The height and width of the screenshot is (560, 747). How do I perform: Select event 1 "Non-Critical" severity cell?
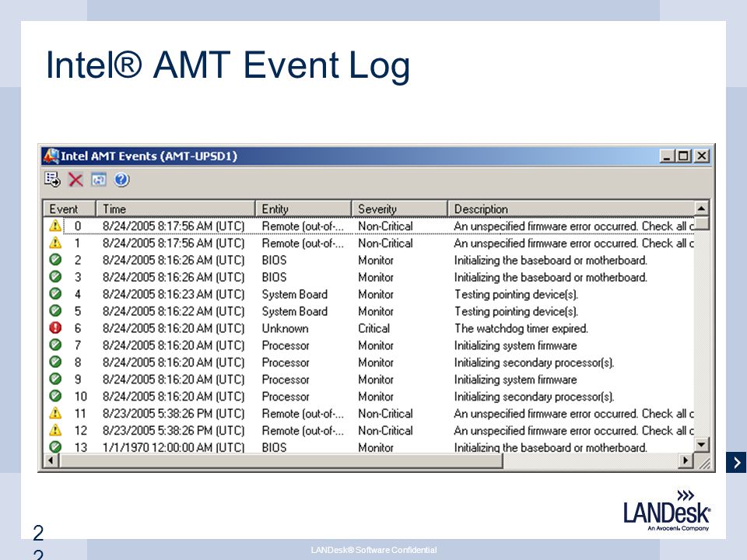(x=385, y=243)
